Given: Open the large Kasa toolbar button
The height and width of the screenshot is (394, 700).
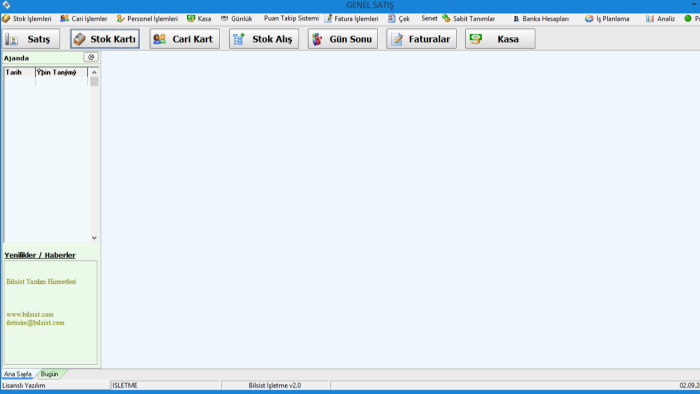Looking at the screenshot, I should coord(500,39).
